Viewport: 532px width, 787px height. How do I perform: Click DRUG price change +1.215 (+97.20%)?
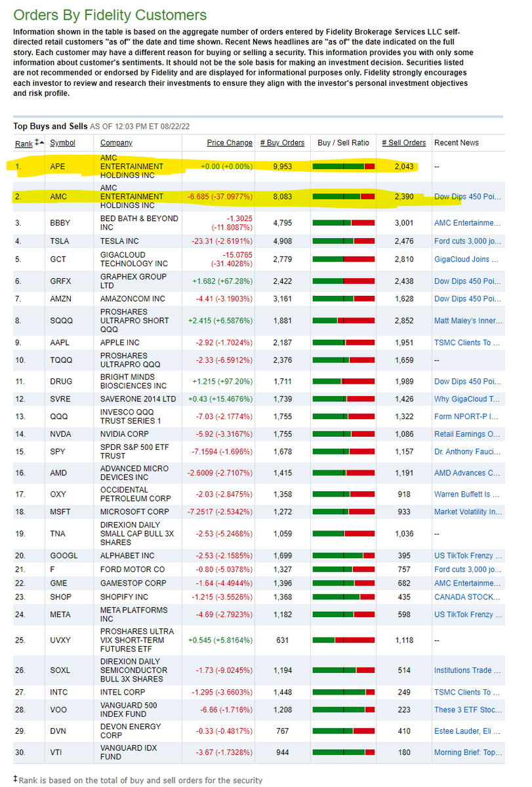click(x=222, y=381)
